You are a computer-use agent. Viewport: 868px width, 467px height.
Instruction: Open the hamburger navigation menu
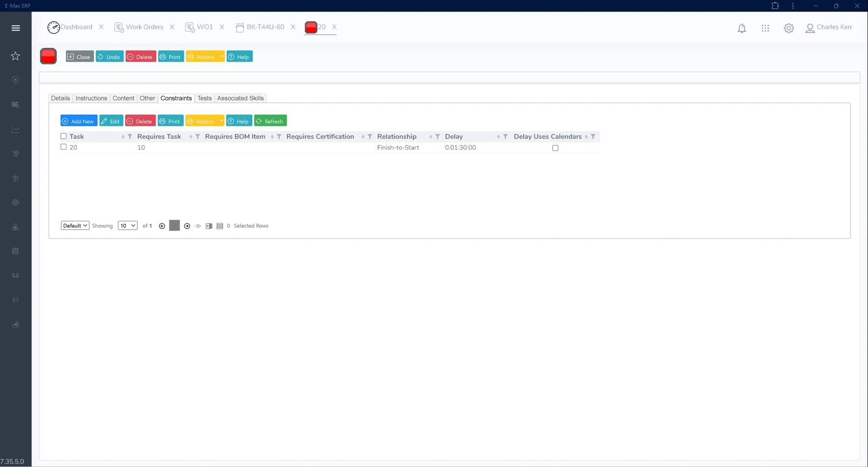click(x=15, y=28)
